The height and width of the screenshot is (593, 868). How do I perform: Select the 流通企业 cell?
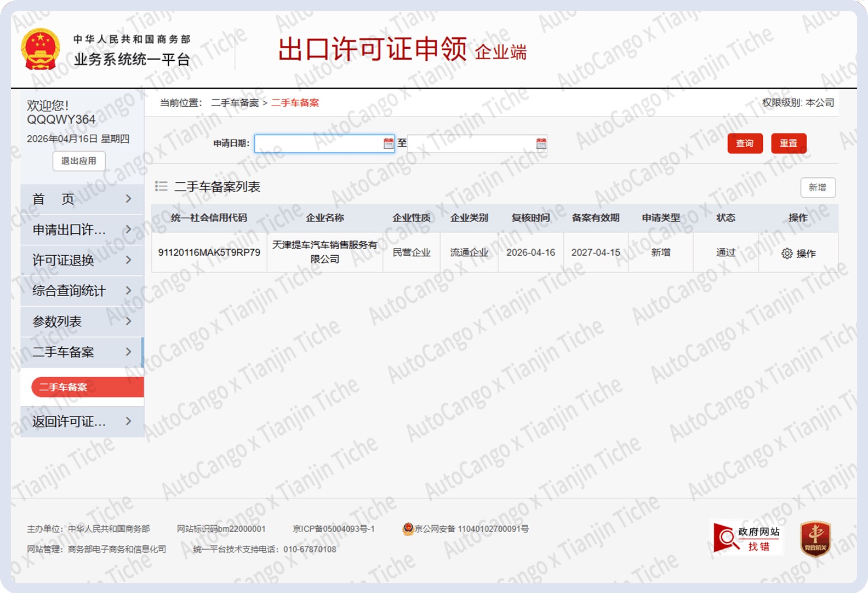(x=469, y=252)
